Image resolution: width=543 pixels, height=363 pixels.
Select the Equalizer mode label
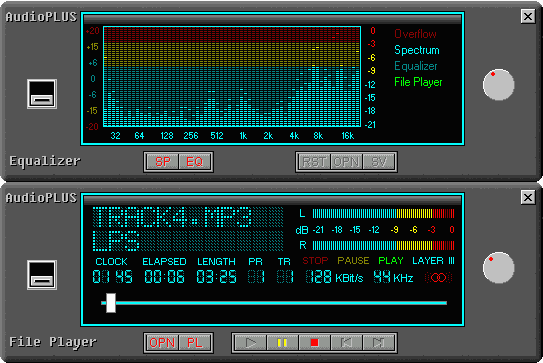[x=416, y=66]
